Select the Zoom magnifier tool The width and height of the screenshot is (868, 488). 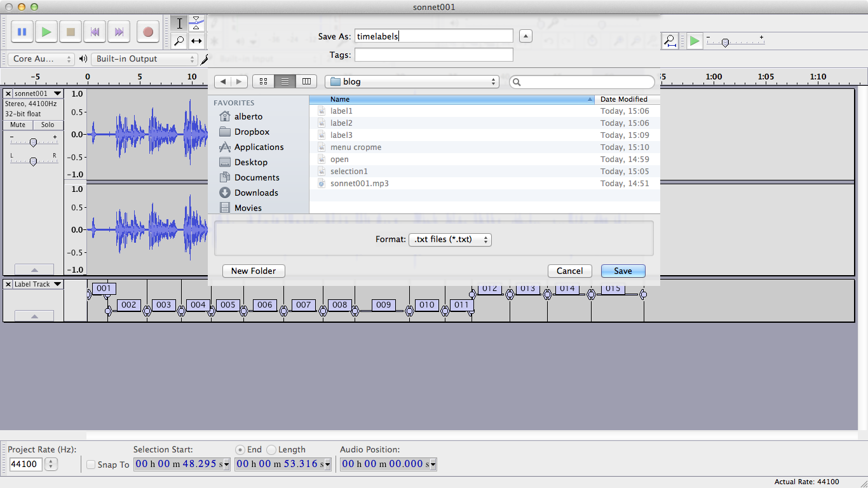tap(179, 41)
